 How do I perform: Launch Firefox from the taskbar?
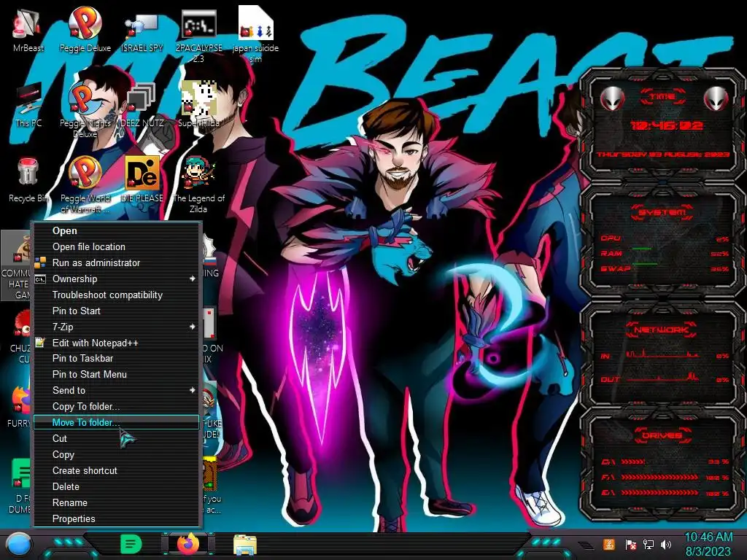click(x=189, y=544)
